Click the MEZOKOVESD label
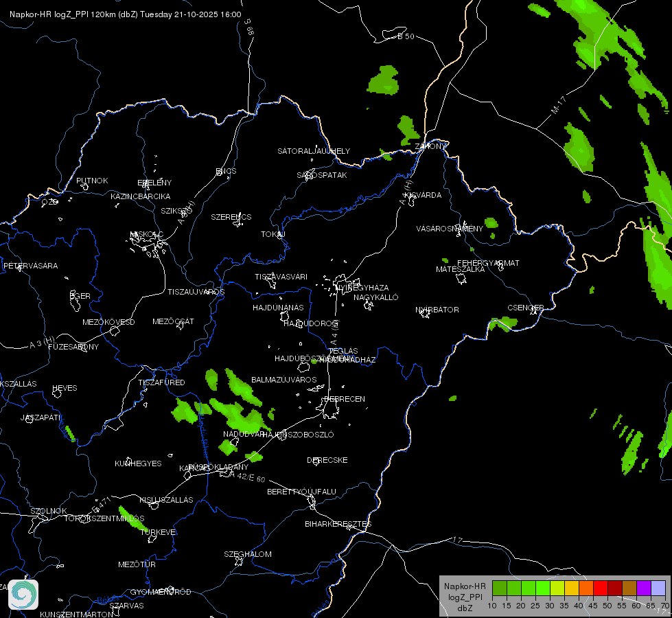Viewport: 672px width, 618px height. (108, 322)
